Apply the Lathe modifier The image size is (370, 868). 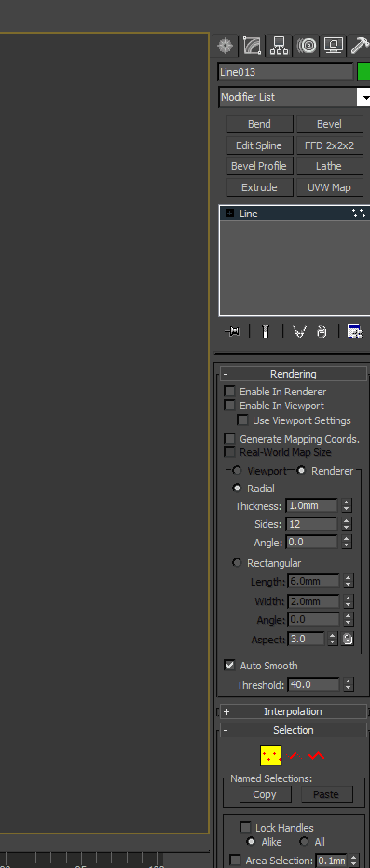[329, 166]
